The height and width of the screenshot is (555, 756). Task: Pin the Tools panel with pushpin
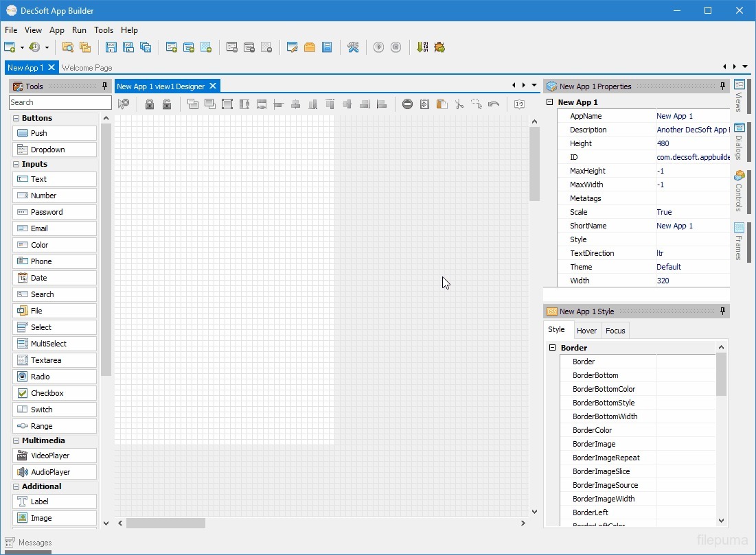(x=104, y=86)
